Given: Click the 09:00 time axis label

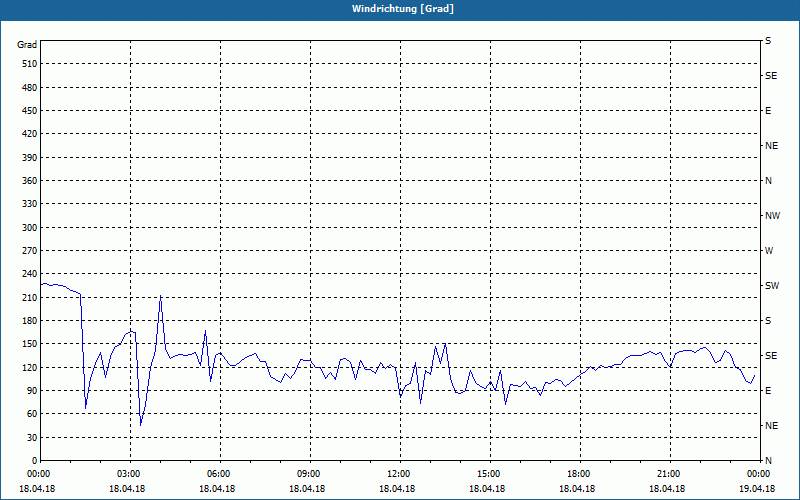Looking at the screenshot, I should 310,474.
